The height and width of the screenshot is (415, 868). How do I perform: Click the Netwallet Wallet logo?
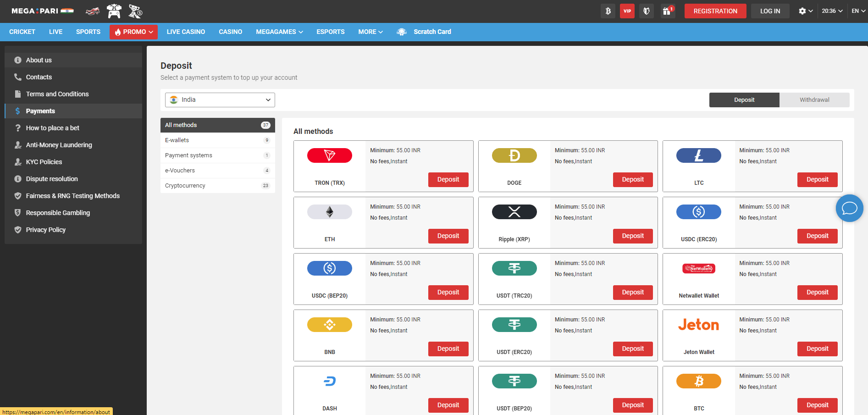[x=699, y=268]
